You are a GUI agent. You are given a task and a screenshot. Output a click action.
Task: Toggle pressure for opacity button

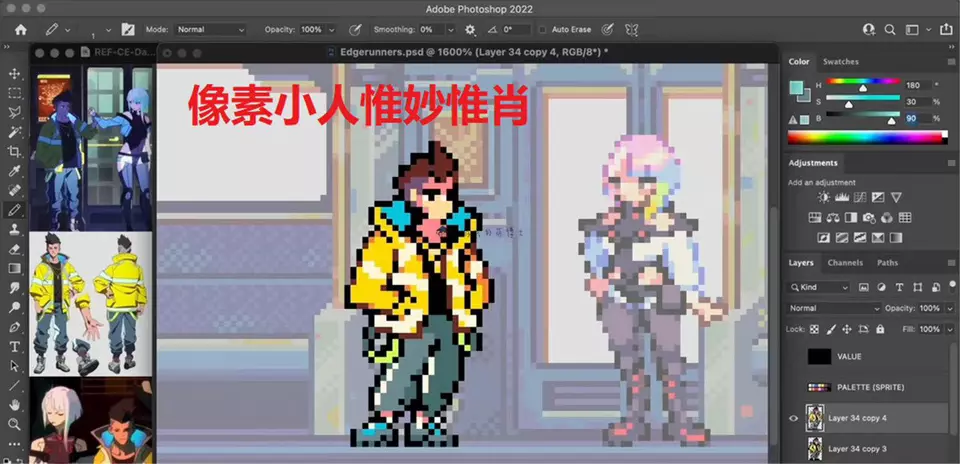click(354, 29)
